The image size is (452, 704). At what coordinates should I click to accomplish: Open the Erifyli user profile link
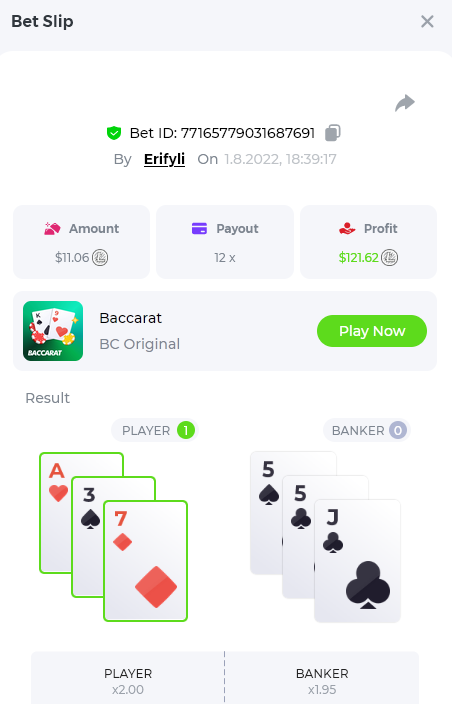[x=164, y=159]
